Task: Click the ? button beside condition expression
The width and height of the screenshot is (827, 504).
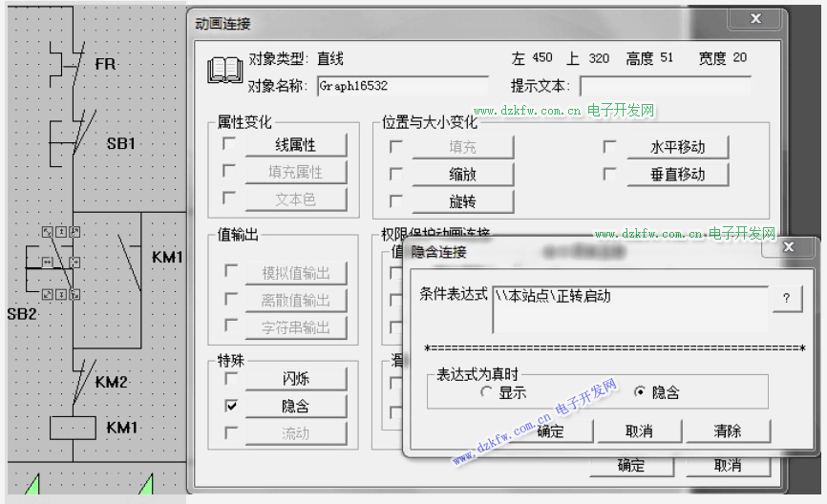Action: point(786,298)
